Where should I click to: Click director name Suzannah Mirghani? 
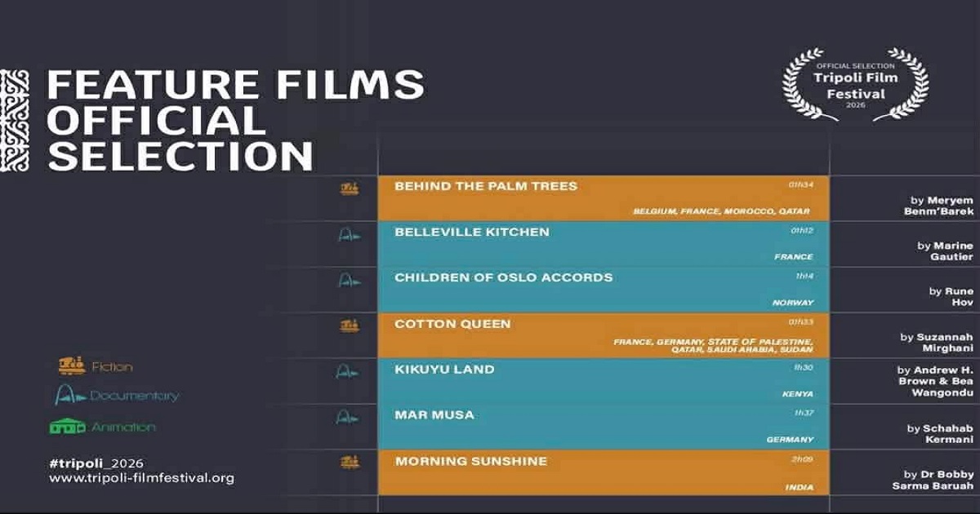938,342
